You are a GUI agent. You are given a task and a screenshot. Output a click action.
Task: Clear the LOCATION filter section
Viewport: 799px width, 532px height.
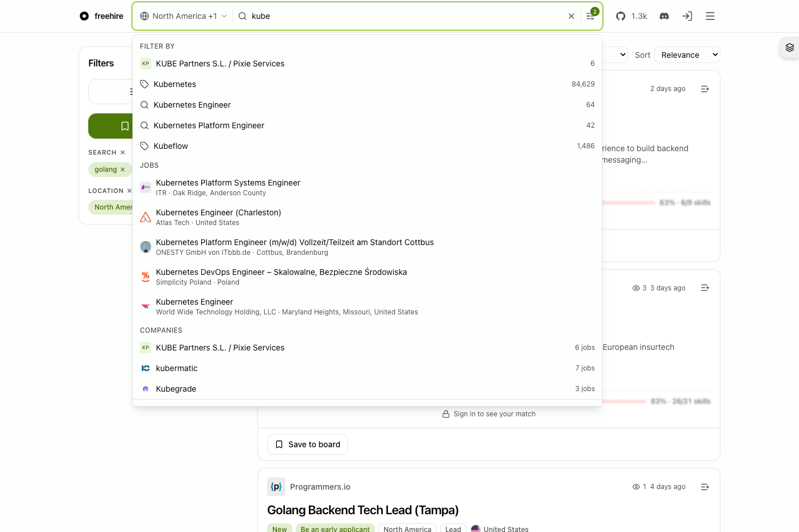coord(129,191)
